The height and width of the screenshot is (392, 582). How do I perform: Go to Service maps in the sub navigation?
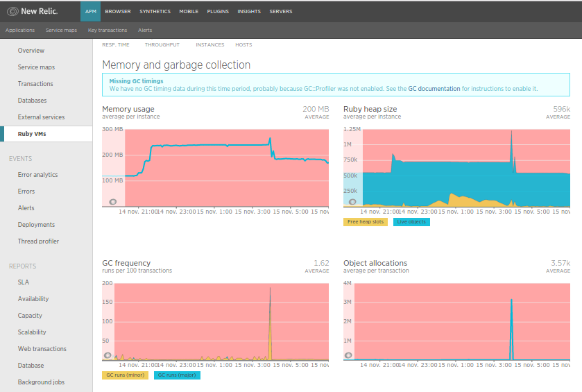pos(61,31)
